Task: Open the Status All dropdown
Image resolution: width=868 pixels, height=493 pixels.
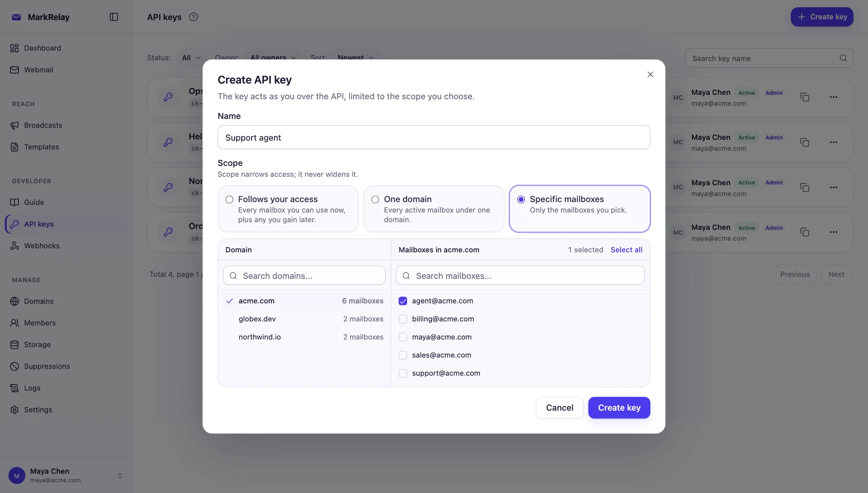Action: [191, 58]
